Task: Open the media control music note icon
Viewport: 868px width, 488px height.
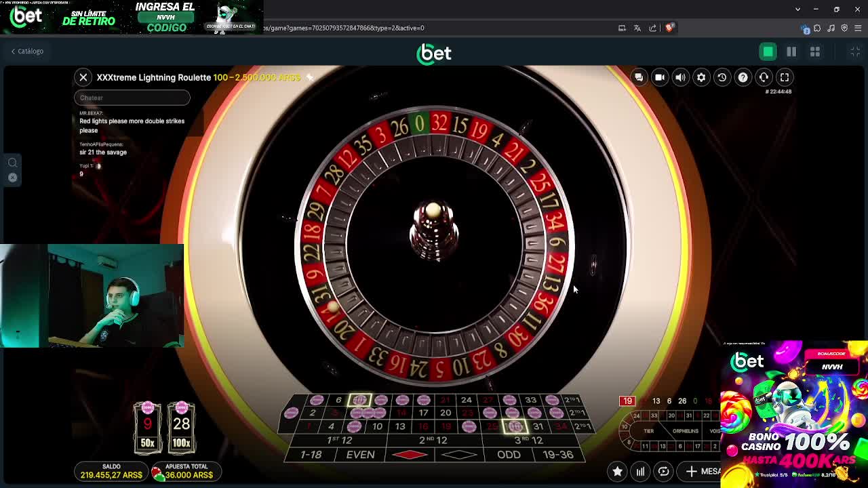Action: coord(831,28)
